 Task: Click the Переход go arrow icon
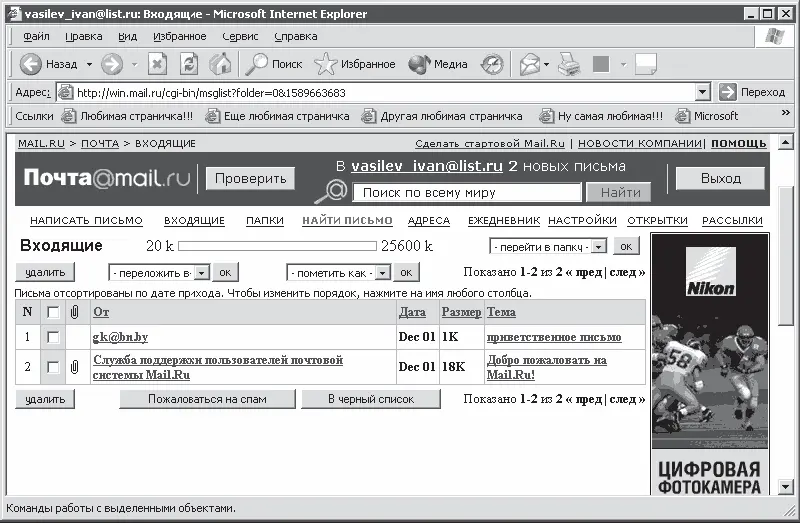pos(727,92)
